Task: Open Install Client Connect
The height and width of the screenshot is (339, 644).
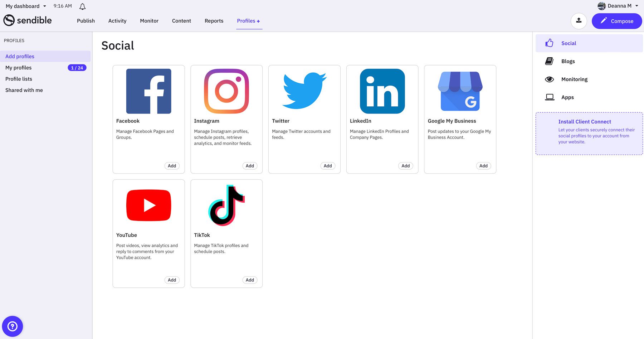Action: pyautogui.click(x=584, y=122)
